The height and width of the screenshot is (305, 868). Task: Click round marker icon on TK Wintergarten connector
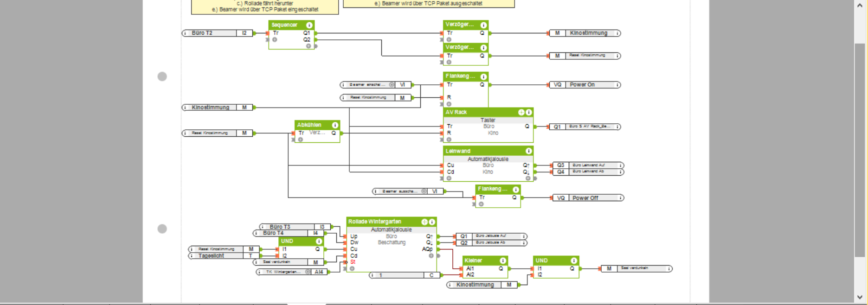click(x=308, y=272)
